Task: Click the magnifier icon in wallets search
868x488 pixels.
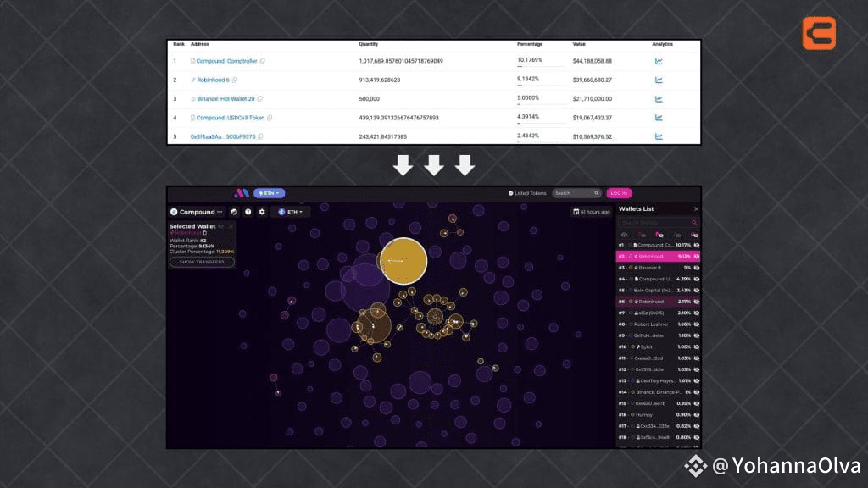Action: (693, 223)
